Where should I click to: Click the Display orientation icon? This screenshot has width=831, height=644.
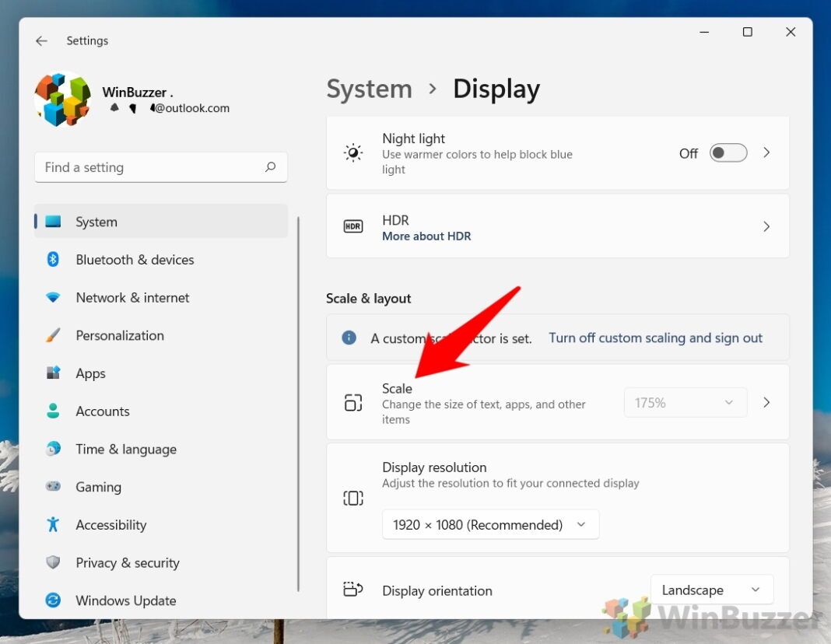[353, 589]
